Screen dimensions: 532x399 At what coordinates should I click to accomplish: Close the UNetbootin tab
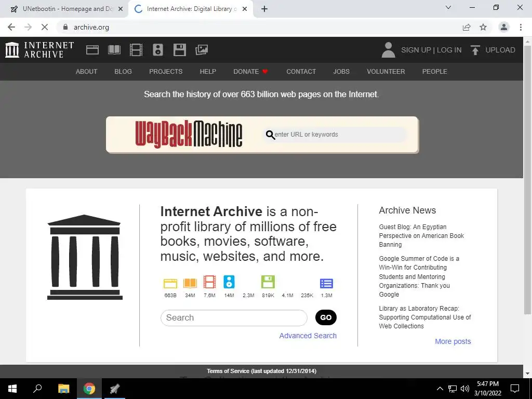[121, 9]
